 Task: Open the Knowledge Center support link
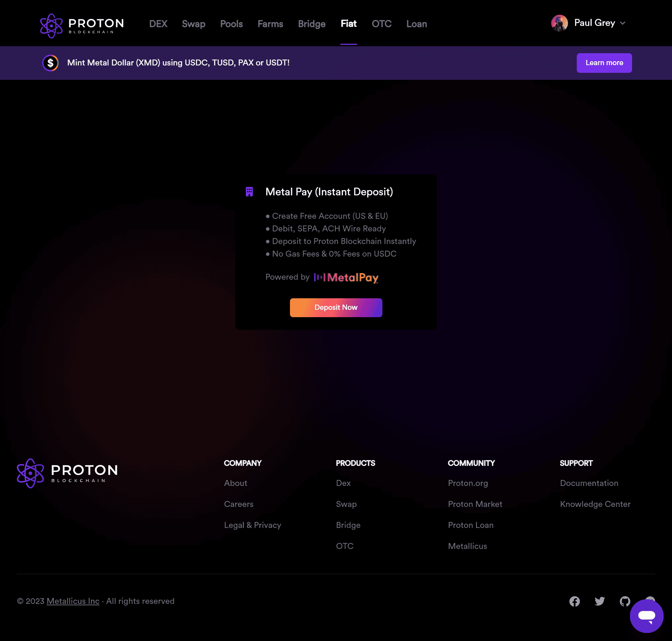(595, 504)
